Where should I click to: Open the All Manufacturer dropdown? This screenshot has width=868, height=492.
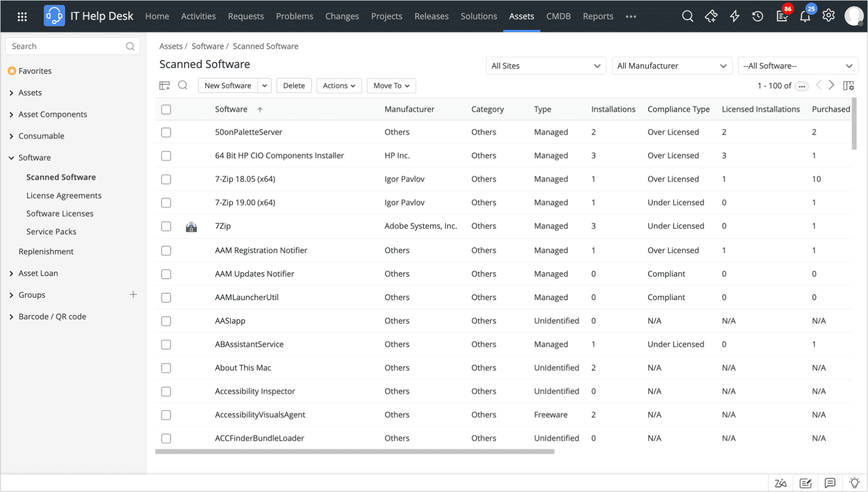click(x=671, y=66)
